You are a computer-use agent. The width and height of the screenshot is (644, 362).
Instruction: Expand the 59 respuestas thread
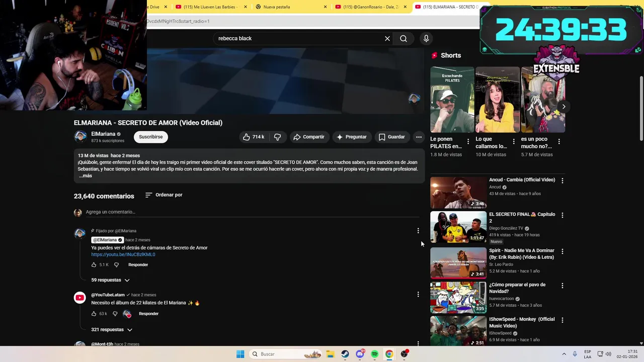(110, 280)
